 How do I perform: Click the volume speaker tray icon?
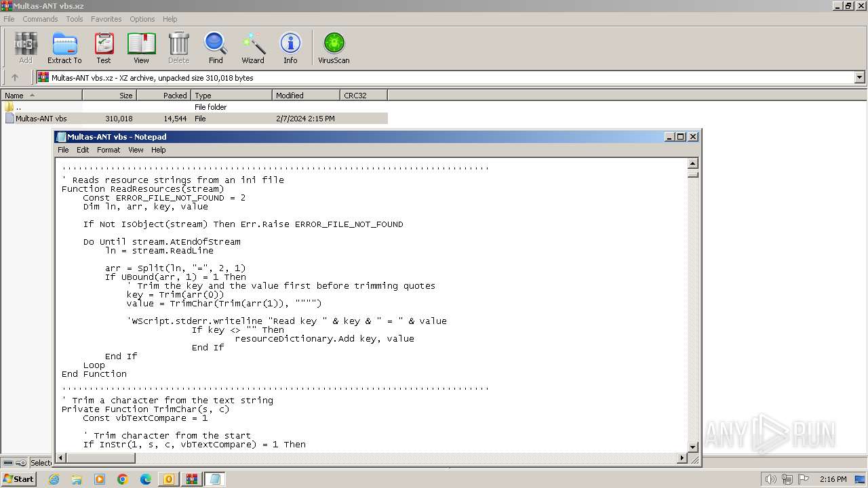(770, 479)
